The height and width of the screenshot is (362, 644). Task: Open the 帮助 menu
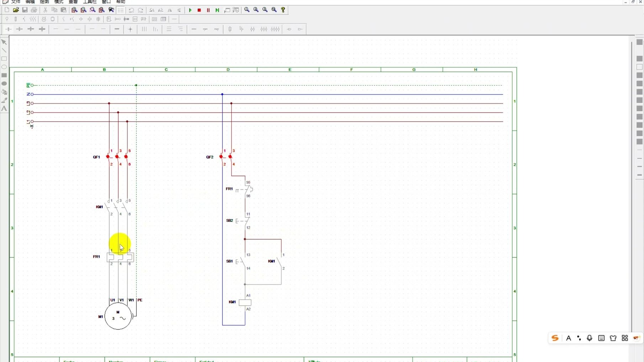click(121, 2)
